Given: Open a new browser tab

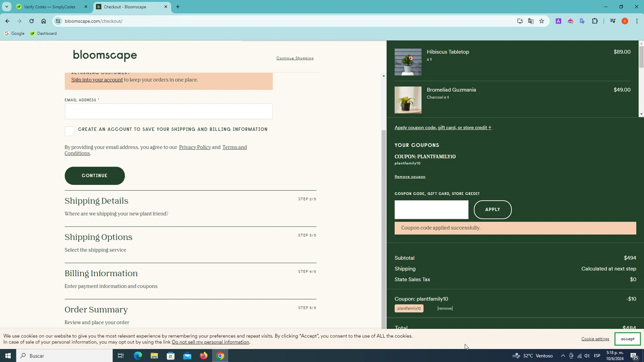Looking at the screenshot, I should [x=178, y=7].
